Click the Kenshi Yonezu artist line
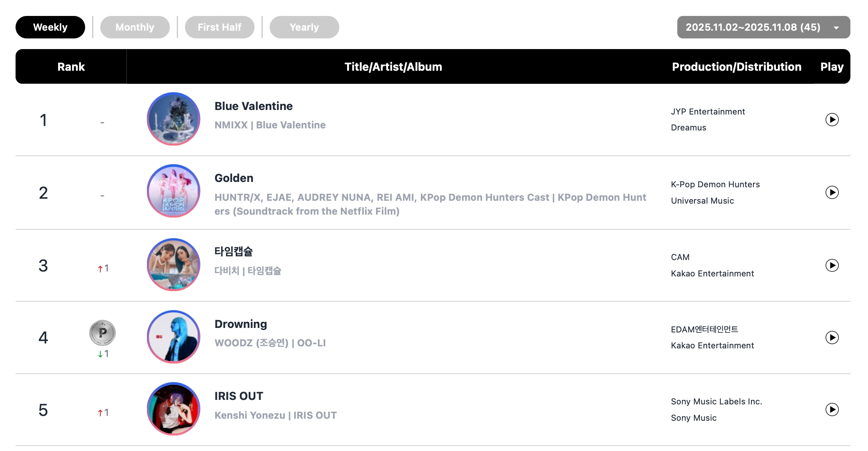Viewport: 868px width, 451px height. (275, 415)
